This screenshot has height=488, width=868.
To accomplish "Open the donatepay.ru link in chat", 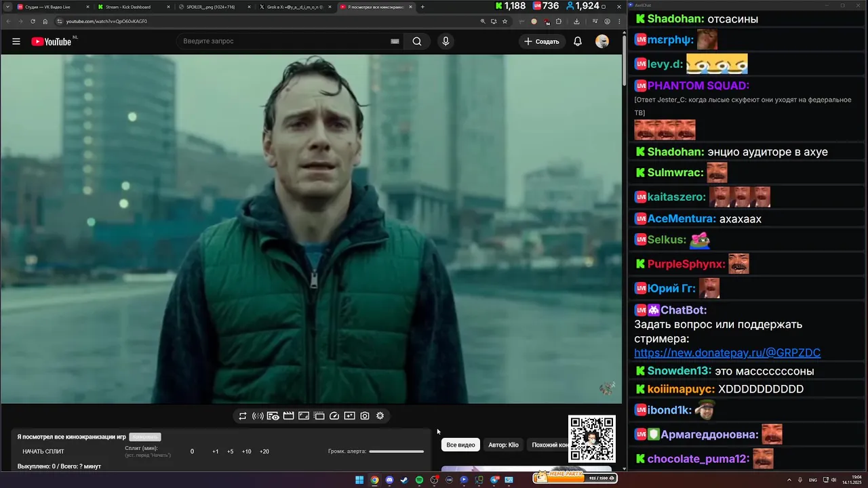I will (727, 353).
